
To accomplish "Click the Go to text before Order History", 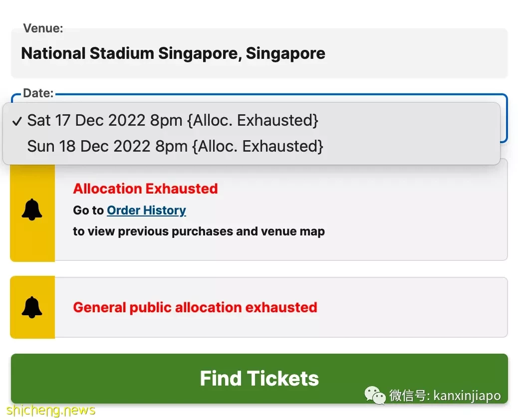I will point(88,210).
